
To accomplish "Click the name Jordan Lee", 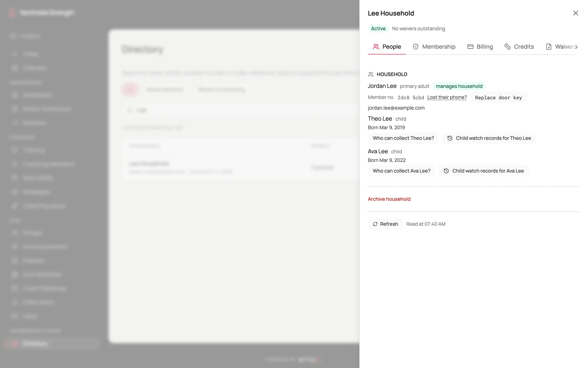I will (x=382, y=86).
